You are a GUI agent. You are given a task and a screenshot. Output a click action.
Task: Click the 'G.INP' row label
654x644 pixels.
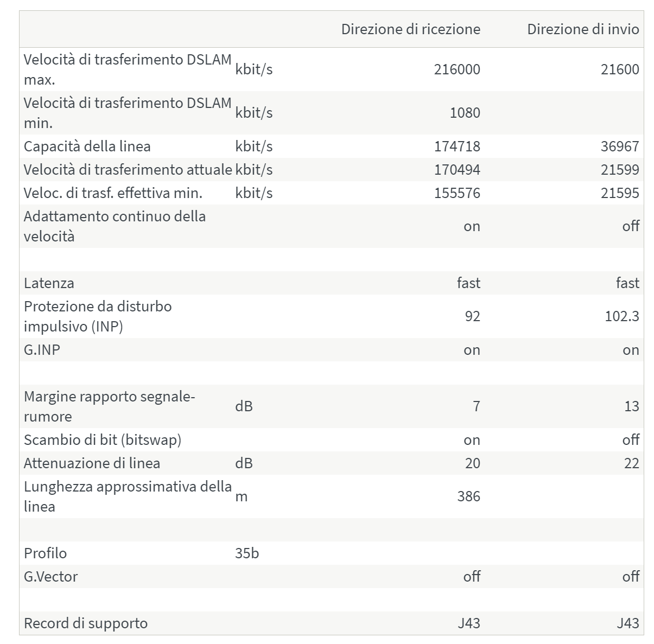tap(42, 350)
